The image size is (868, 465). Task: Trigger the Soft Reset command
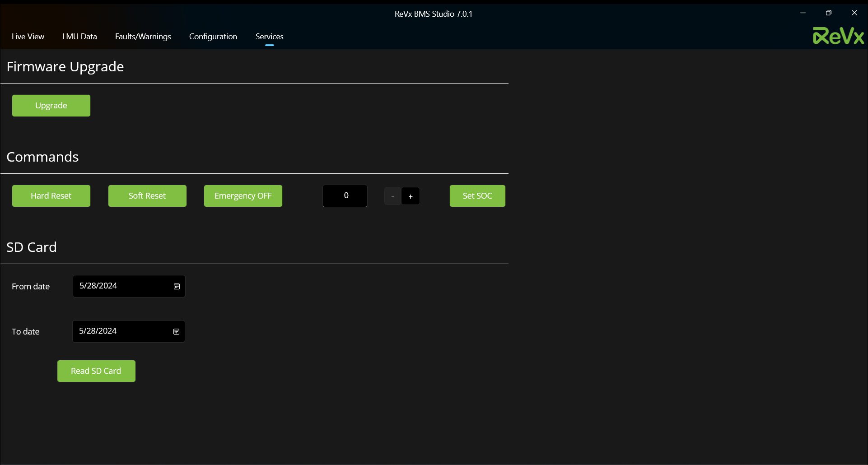tap(147, 196)
